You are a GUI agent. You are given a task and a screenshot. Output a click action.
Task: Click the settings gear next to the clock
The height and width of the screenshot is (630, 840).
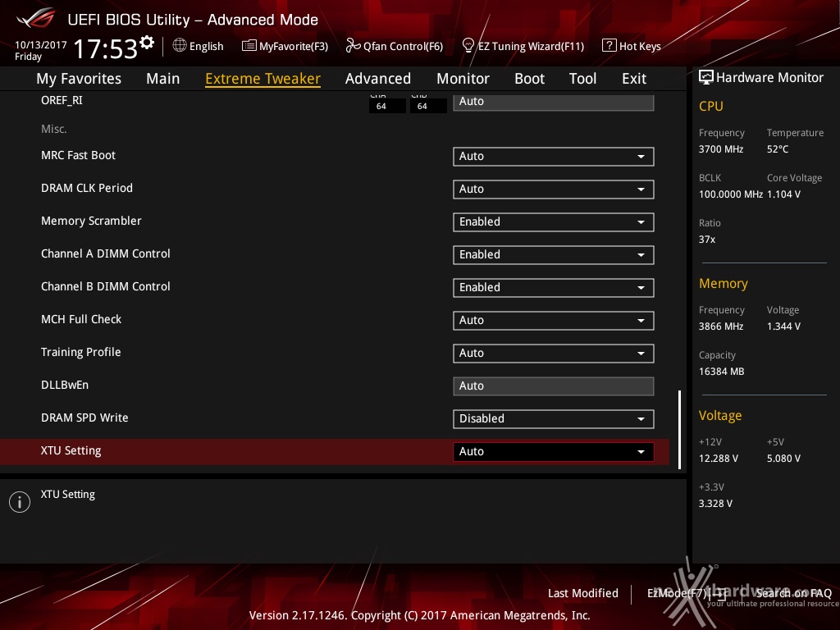pos(147,43)
